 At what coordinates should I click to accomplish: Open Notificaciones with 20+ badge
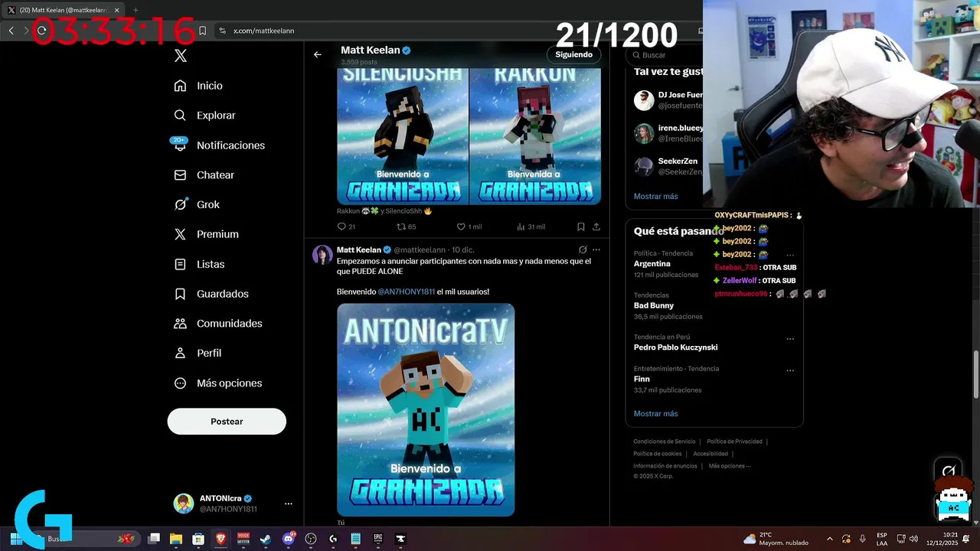[x=219, y=145]
